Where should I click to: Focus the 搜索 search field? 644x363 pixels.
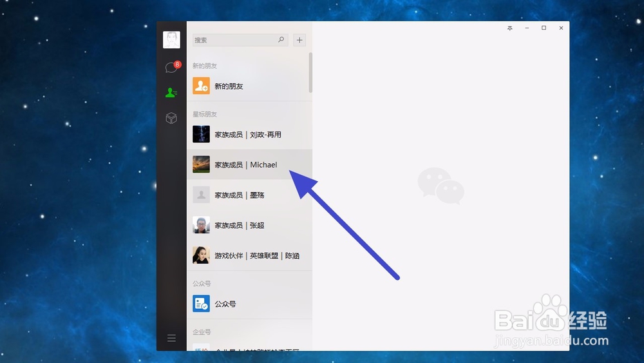(x=240, y=40)
